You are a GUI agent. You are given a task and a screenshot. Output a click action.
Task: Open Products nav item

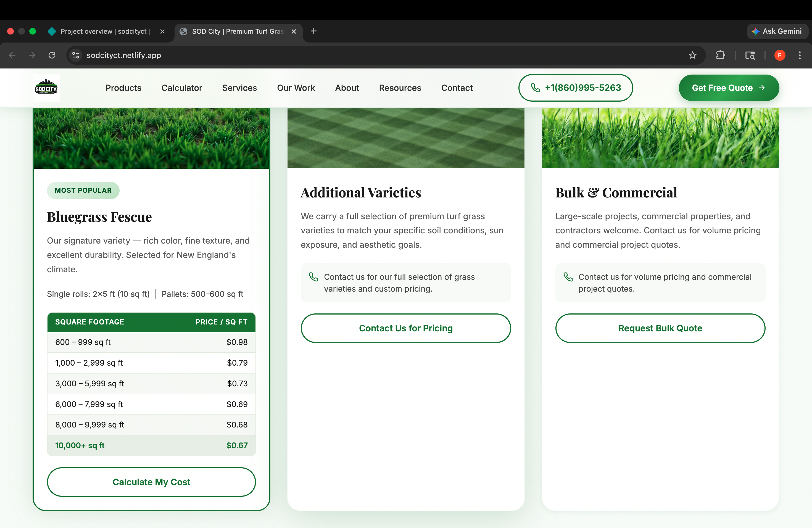[123, 88]
